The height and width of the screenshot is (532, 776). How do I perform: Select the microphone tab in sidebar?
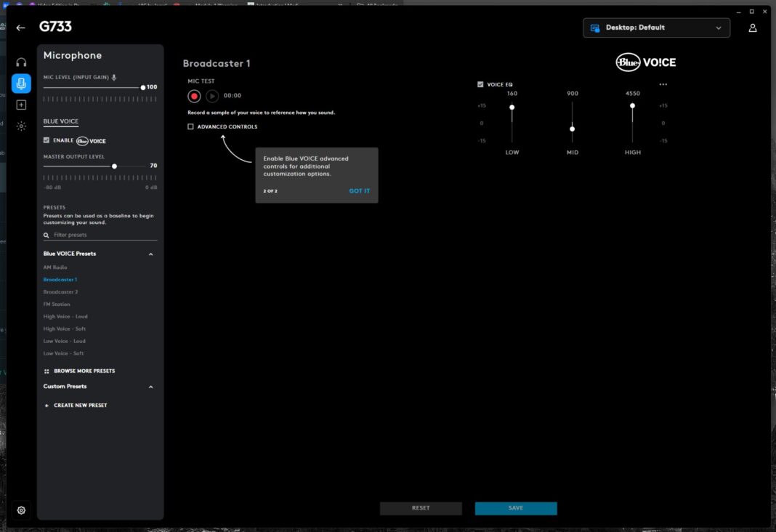[21, 84]
